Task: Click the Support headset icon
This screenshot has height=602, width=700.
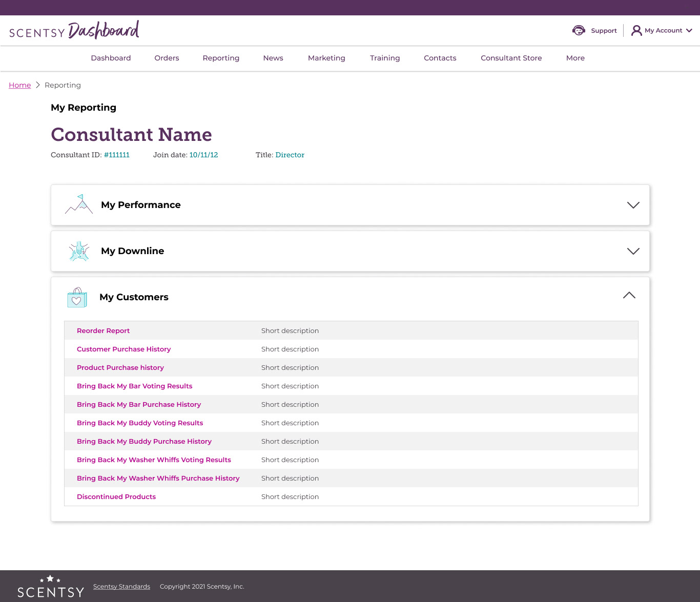Action: point(579,30)
